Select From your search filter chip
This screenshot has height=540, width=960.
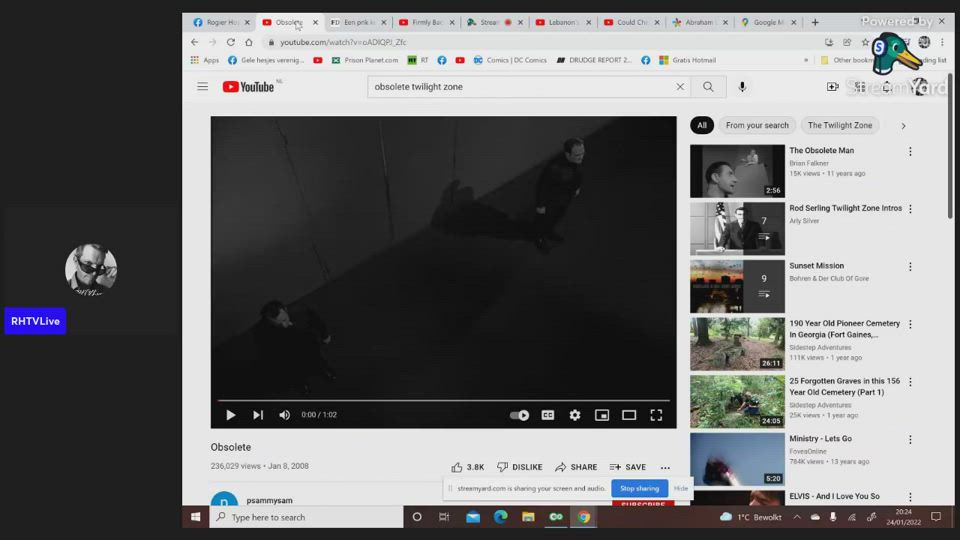(757, 126)
